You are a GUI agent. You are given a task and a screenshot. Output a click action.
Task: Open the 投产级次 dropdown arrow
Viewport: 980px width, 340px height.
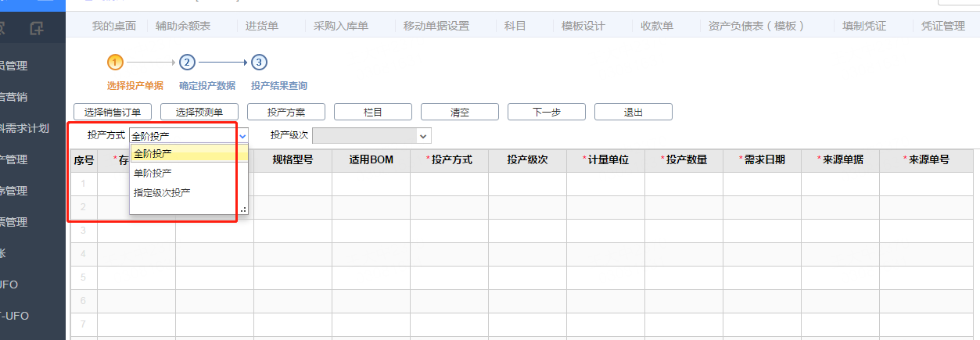(424, 136)
